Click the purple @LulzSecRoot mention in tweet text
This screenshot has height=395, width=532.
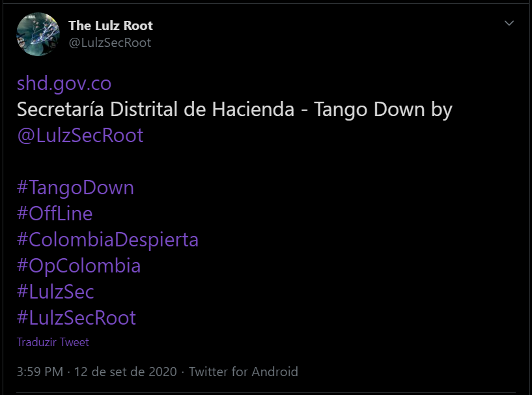(x=80, y=136)
